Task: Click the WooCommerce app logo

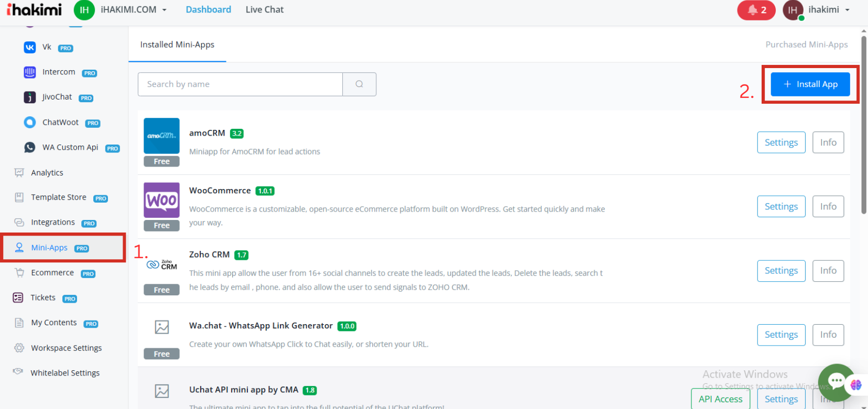Action: point(161,200)
